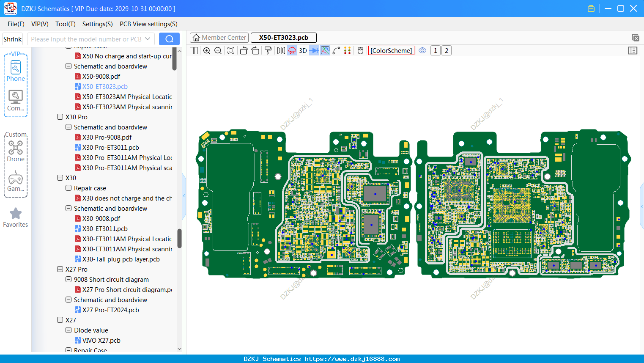Click the PDF icon beside X30-9008.pdf
This screenshot has height=363, width=644.
(x=78, y=218)
